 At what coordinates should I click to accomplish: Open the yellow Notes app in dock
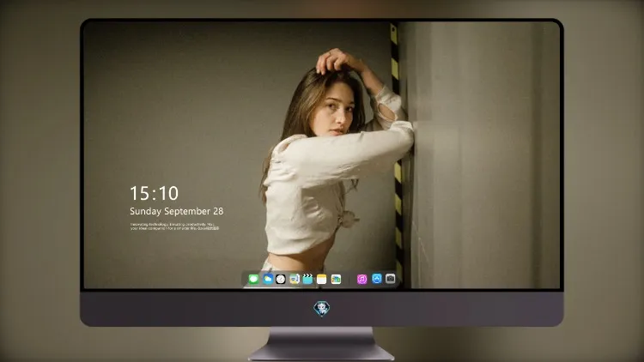(322, 279)
